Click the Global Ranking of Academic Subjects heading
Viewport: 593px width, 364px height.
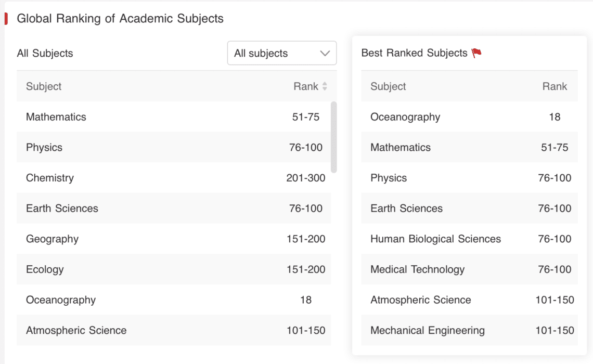click(x=120, y=19)
